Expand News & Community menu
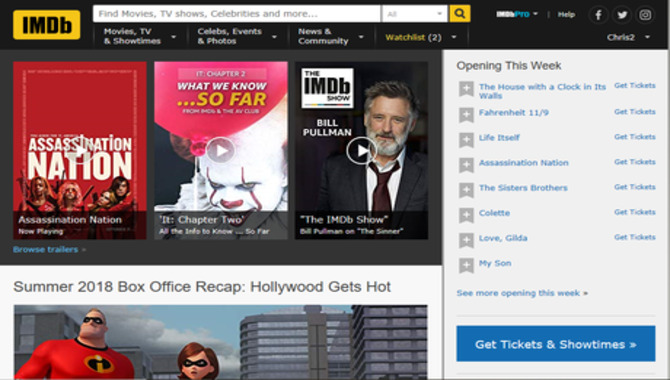The height and width of the screenshot is (380, 670). [x=331, y=36]
